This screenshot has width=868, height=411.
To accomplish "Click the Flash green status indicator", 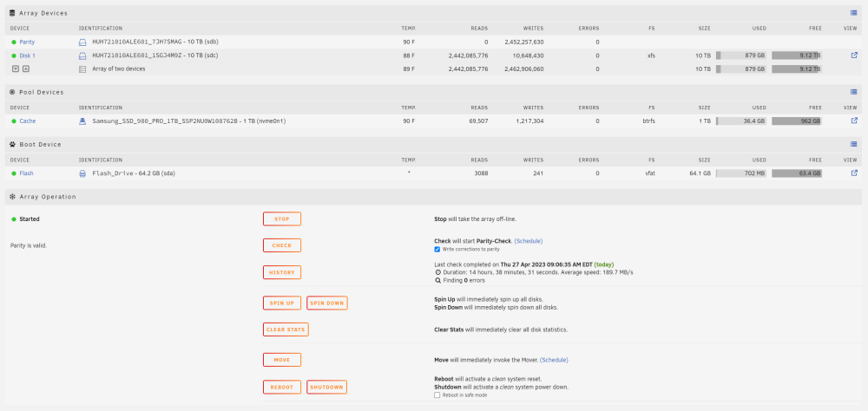I will (x=14, y=173).
